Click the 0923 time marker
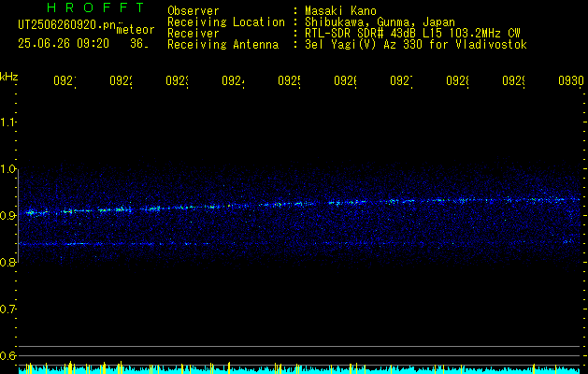 point(178,81)
